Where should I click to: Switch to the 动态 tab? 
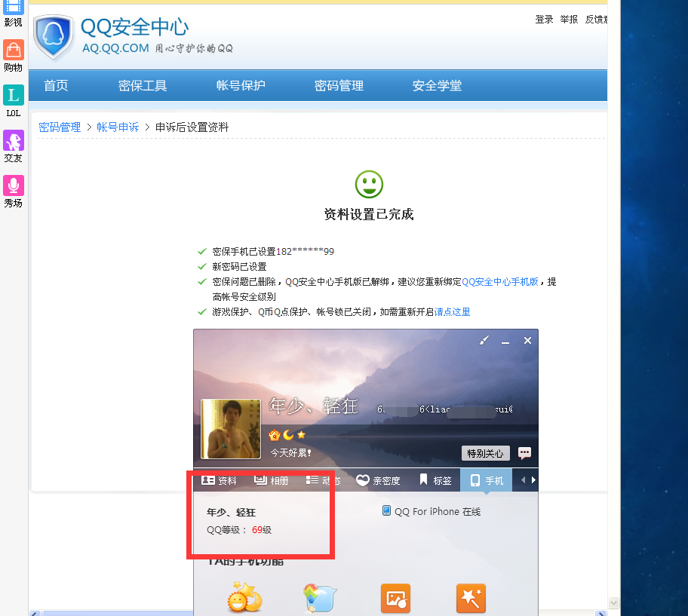[324, 480]
